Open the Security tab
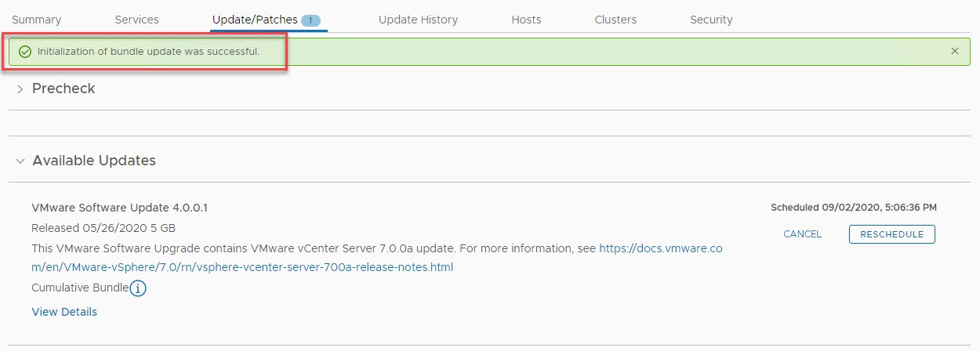Screen dimensions: 980x351 point(711,20)
